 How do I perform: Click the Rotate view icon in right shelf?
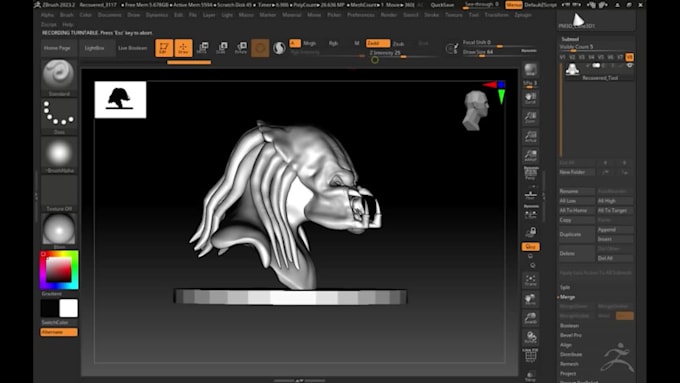click(530, 337)
